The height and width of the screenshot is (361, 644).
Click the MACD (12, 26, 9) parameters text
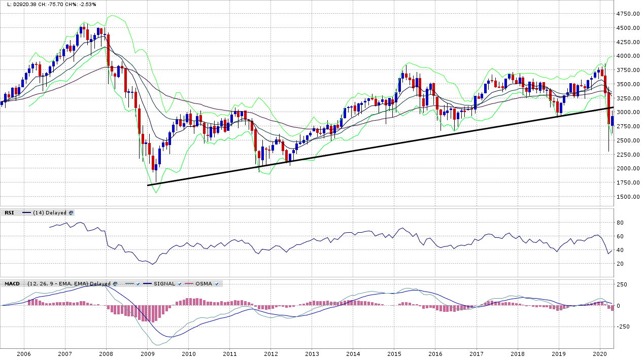pos(69,284)
